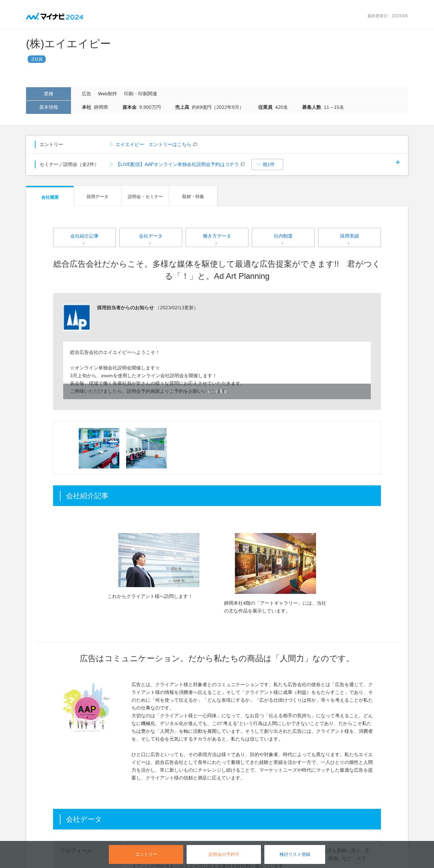This screenshot has width=434, height=868.
Task: Click external link icon after LIVE配信 link
Action: click(243, 164)
